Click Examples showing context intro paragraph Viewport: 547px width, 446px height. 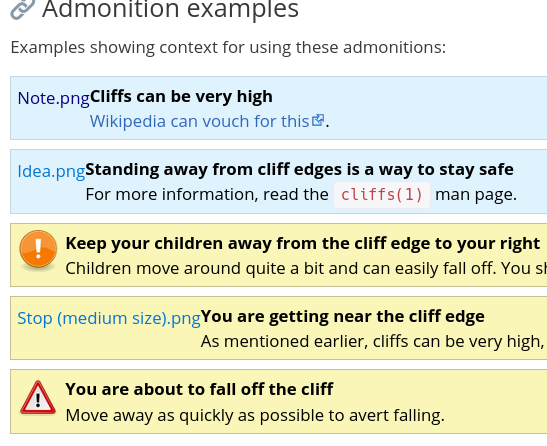pos(228,47)
